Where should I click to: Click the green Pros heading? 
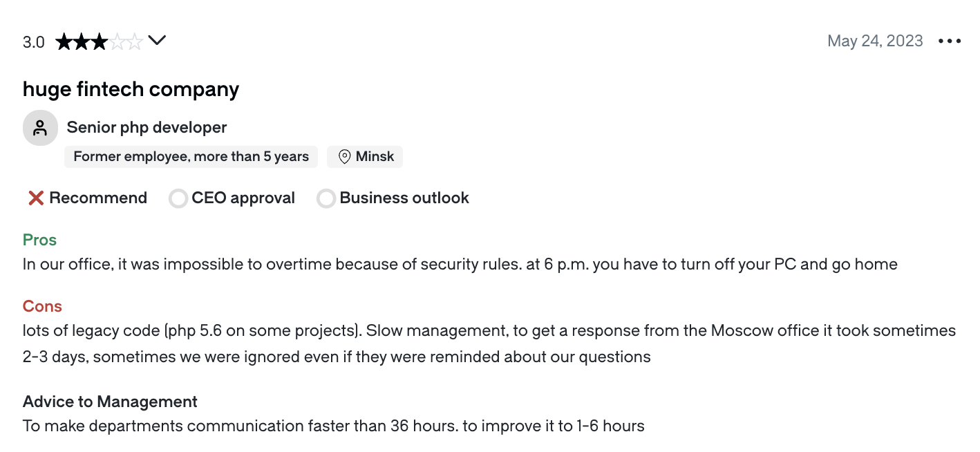[x=39, y=240]
